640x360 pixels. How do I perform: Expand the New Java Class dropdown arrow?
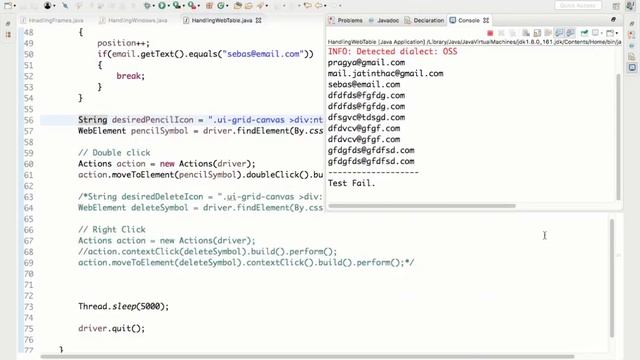point(227,6)
